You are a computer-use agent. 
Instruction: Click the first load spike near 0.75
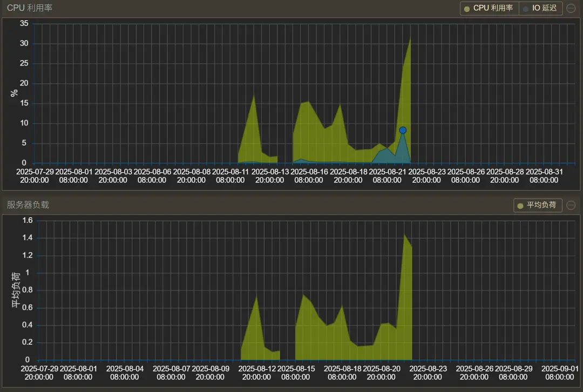coord(257,295)
